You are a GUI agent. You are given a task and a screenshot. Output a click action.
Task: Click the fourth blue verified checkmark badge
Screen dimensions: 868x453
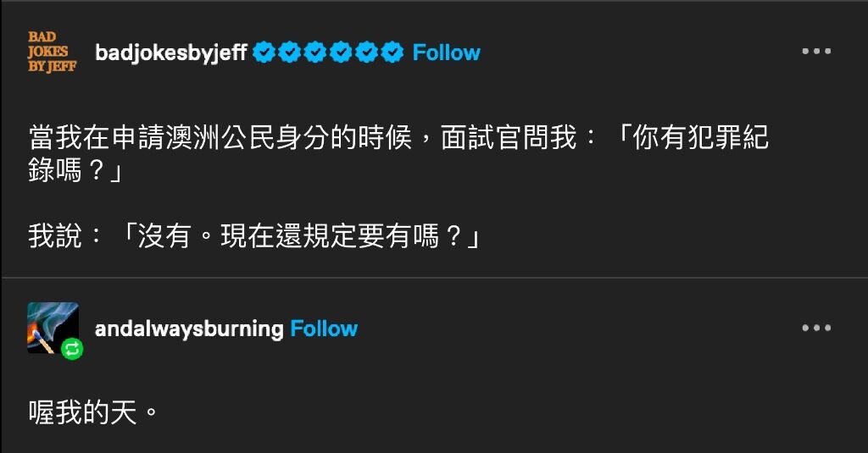(x=341, y=52)
